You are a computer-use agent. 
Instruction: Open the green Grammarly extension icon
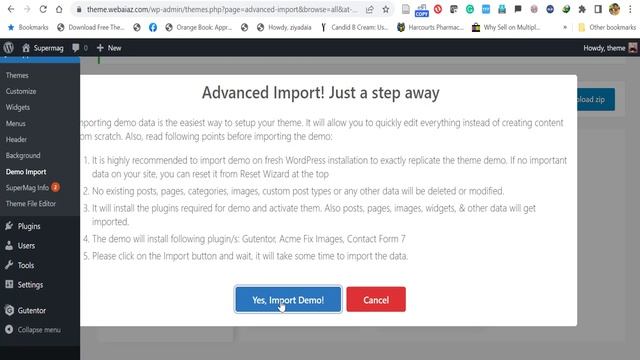coord(470,9)
